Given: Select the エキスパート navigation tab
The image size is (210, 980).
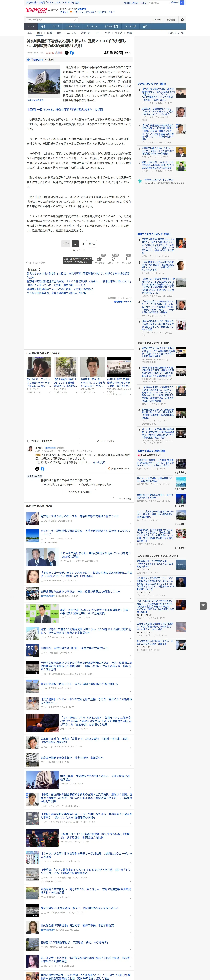Looking at the screenshot, I should pos(72,27).
